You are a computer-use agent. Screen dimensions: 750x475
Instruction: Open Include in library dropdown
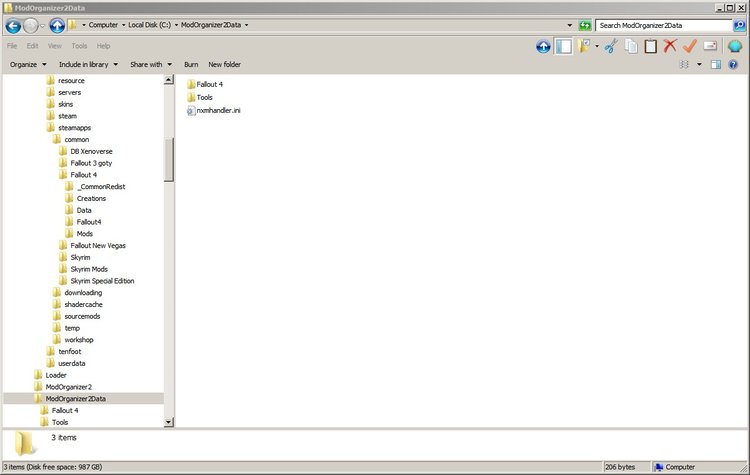[88, 64]
